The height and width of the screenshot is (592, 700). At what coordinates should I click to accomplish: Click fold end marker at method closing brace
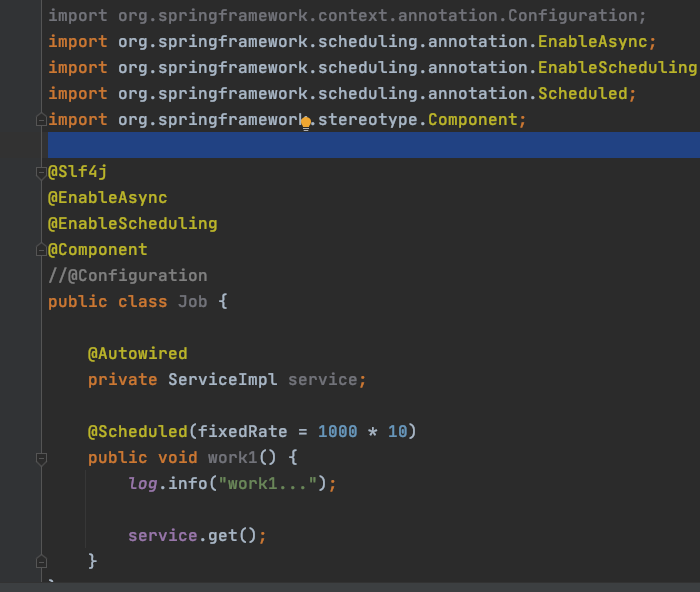click(41, 562)
